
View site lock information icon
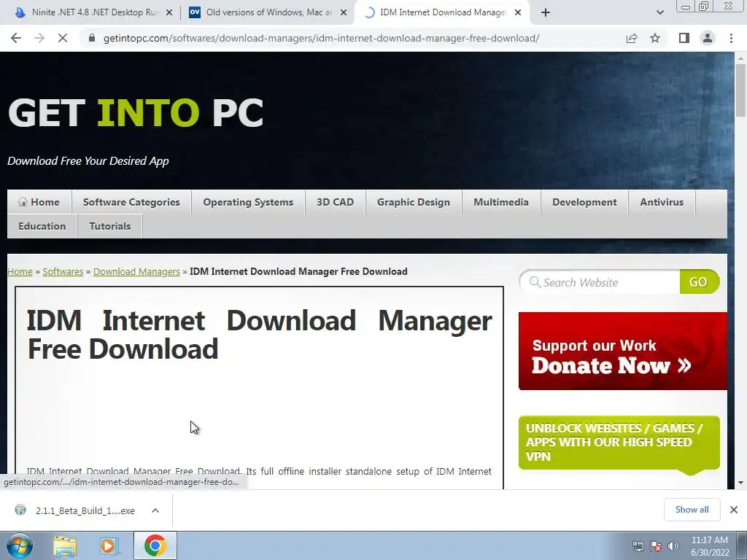pyautogui.click(x=92, y=38)
